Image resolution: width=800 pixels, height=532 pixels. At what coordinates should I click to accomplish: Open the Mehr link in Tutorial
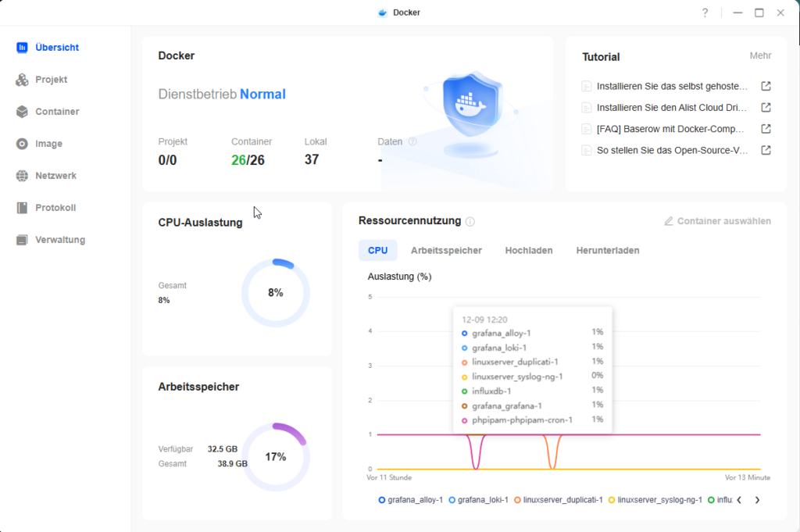pyautogui.click(x=760, y=56)
